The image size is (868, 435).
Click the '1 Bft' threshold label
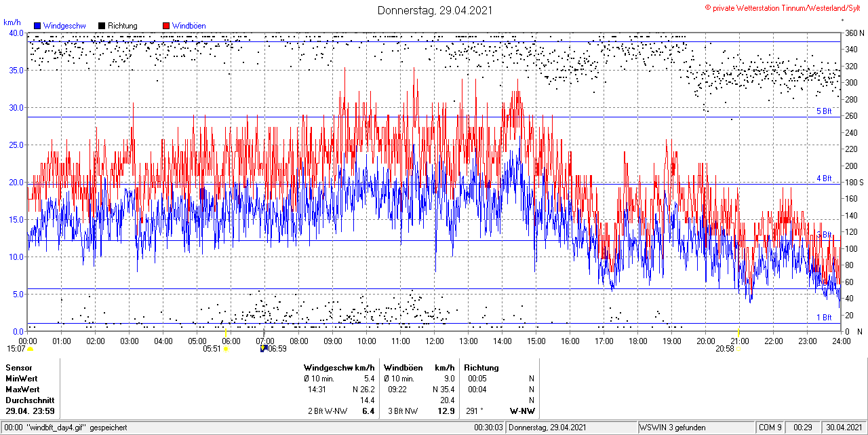pos(823,318)
